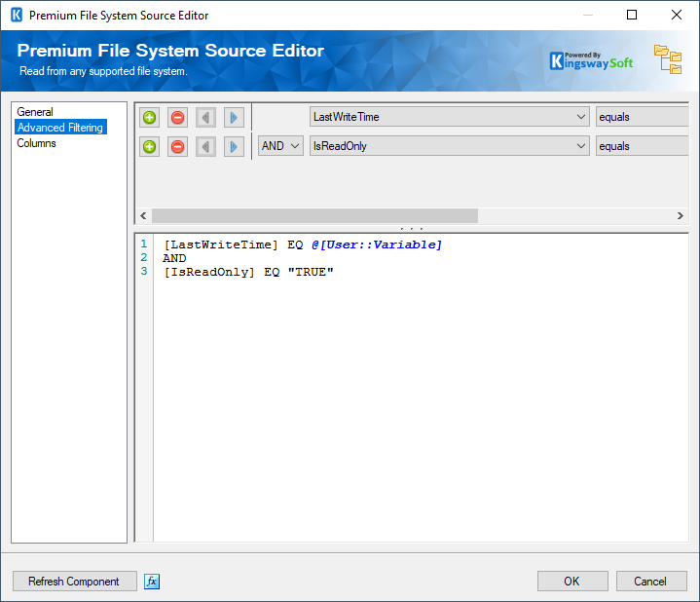Click the horizontal scrollbar right arrow

[680, 215]
